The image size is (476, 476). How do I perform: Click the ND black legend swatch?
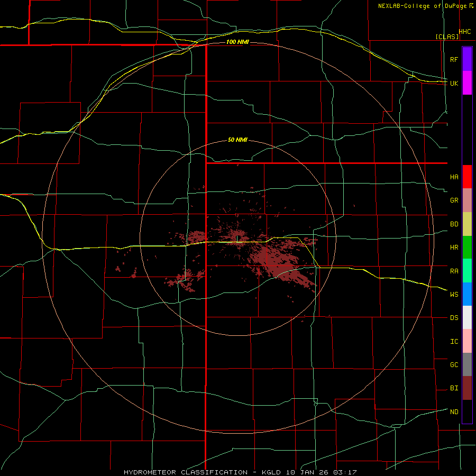click(467, 411)
